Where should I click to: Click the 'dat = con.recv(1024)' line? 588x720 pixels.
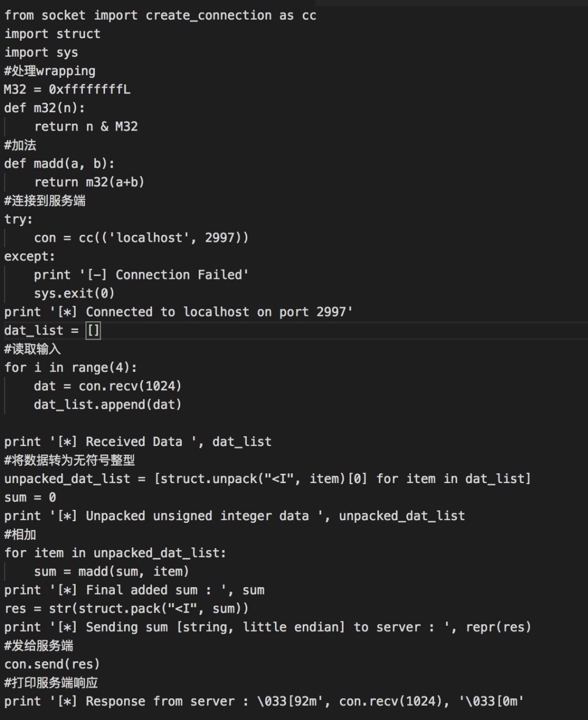pyautogui.click(x=107, y=386)
